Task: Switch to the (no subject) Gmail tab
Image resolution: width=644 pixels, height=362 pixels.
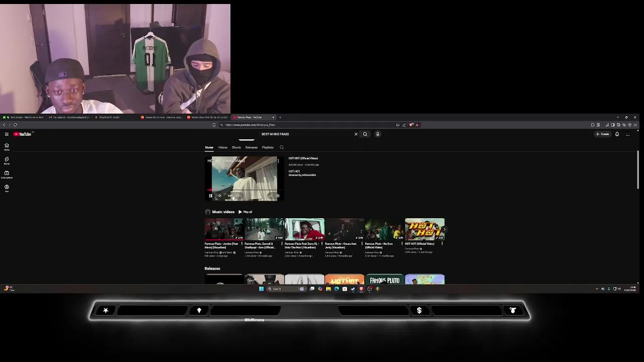Action: point(69,117)
